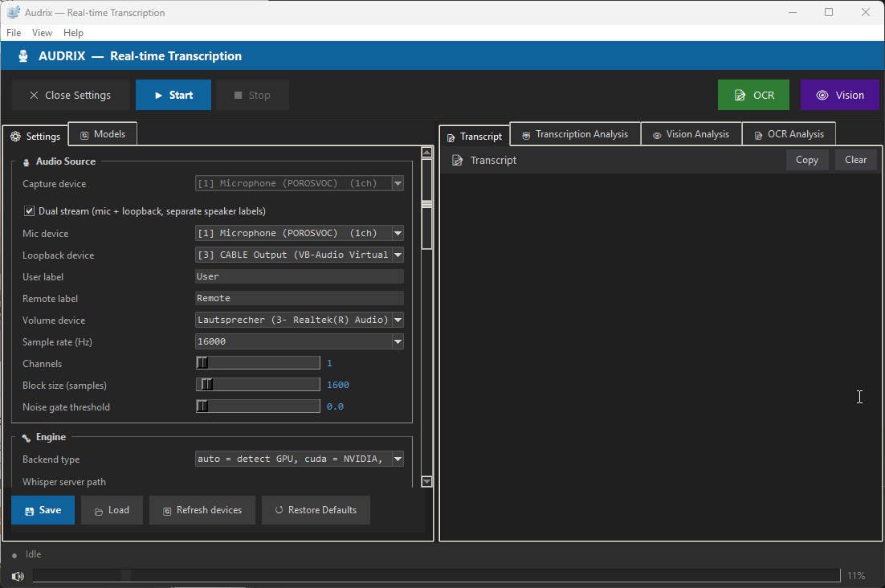The image size is (885, 588).
Task: Click the Whisper server path label
Action: click(x=64, y=482)
